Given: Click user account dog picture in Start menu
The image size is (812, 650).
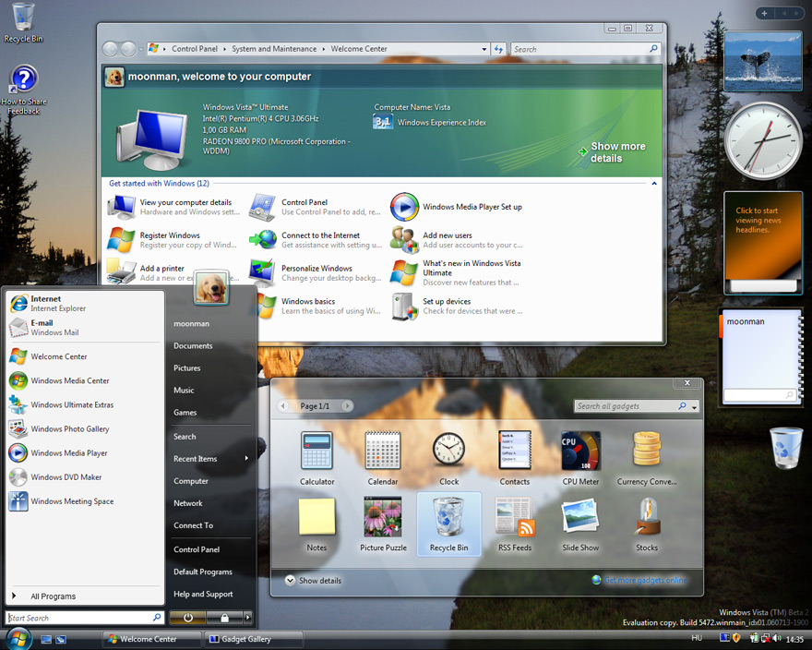Looking at the screenshot, I should [211, 286].
